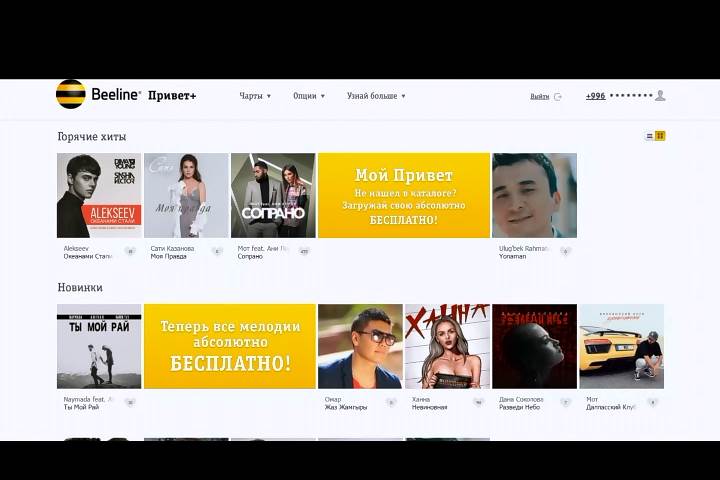720x480 pixels.
Task: Click the Горячие хиты section heading
Action: [92, 136]
